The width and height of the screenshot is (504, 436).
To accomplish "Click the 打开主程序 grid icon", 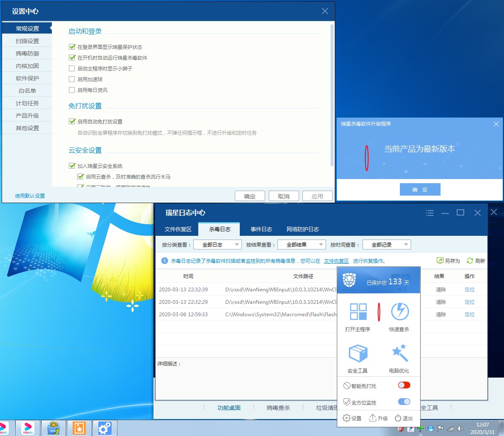I will click(x=358, y=312).
